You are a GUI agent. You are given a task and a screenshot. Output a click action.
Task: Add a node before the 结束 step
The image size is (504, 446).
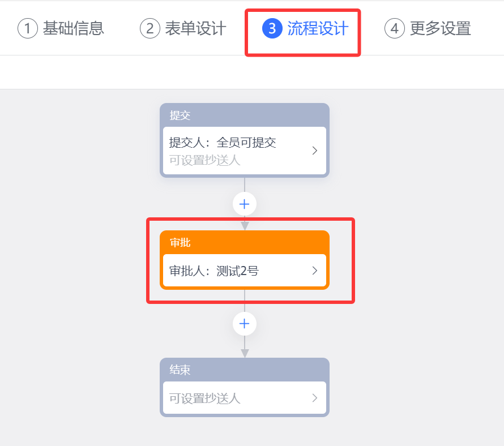(x=245, y=324)
